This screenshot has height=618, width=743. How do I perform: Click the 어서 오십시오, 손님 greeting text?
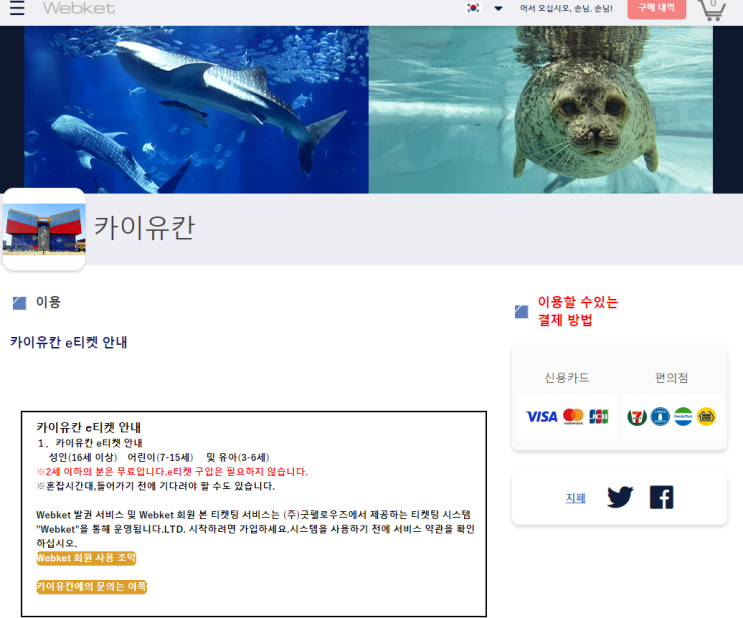pyautogui.click(x=566, y=8)
